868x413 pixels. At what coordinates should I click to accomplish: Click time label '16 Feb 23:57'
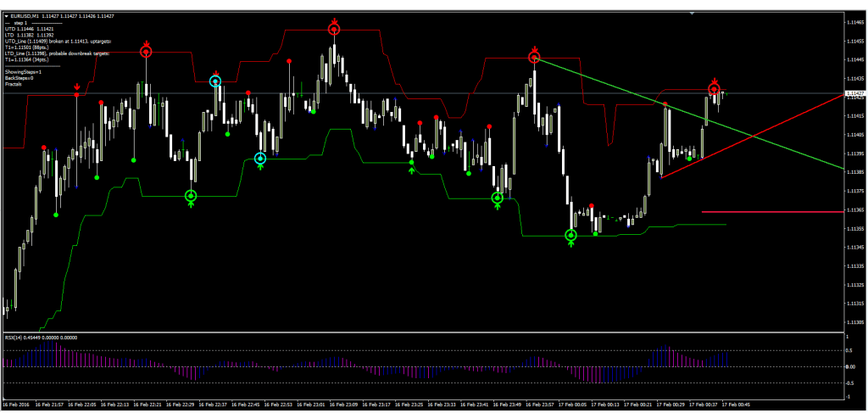(x=542, y=405)
